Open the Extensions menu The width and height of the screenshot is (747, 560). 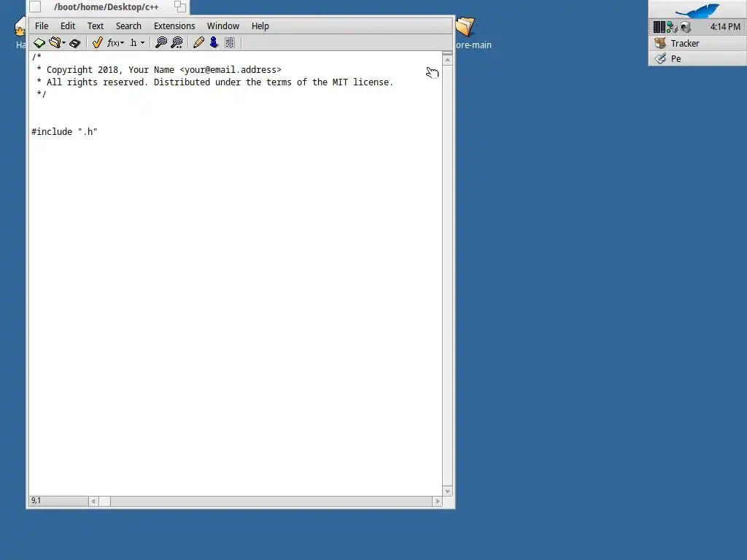click(x=174, y=26)
